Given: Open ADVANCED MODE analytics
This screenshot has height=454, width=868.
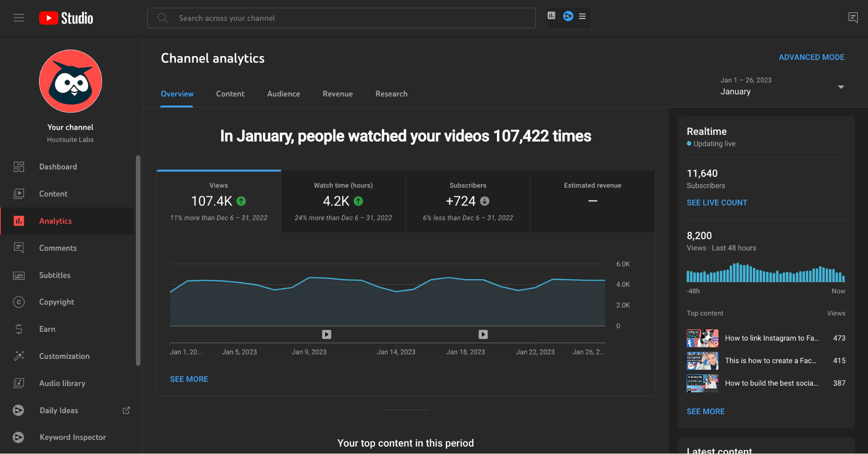Looking at the screenshot, I should pos(811,57).
